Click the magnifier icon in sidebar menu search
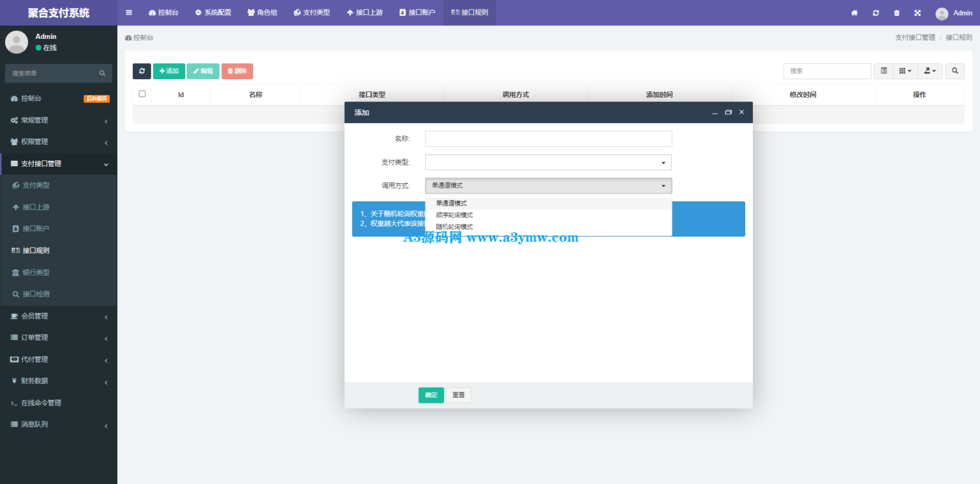Viewport: 980px width, 484px height. pyautogui.click(x=102, y=73)
